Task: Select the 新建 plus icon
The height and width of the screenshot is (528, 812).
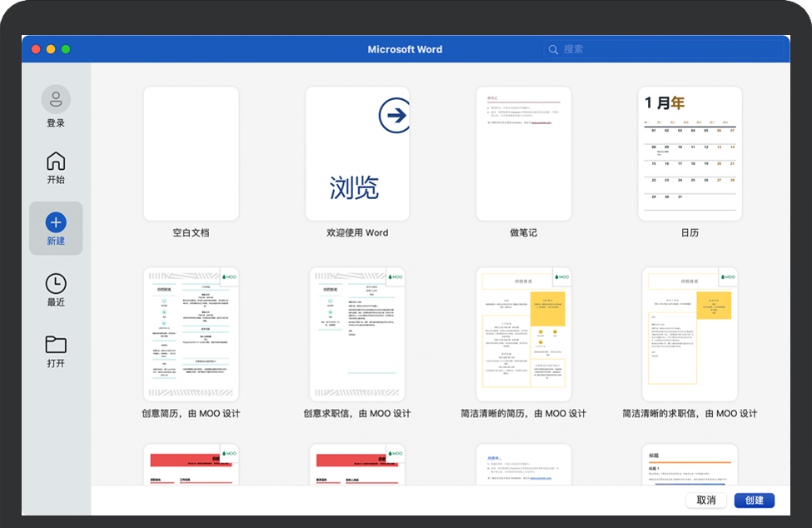Action: pyautogui.click(x=56, y=222)
